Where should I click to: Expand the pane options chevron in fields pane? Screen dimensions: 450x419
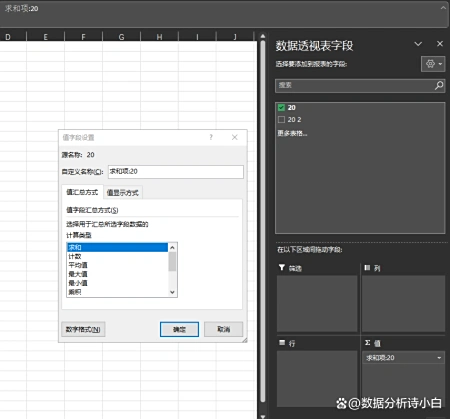click(x=418, y=44)
